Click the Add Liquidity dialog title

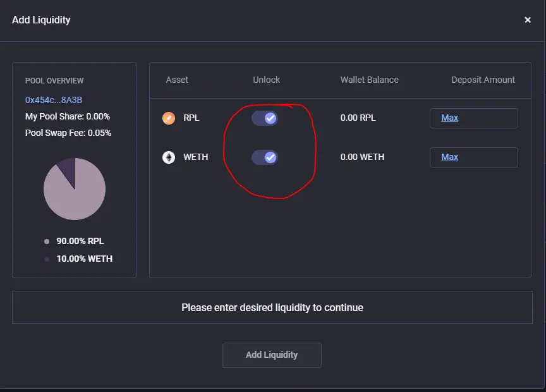(41, 20)
